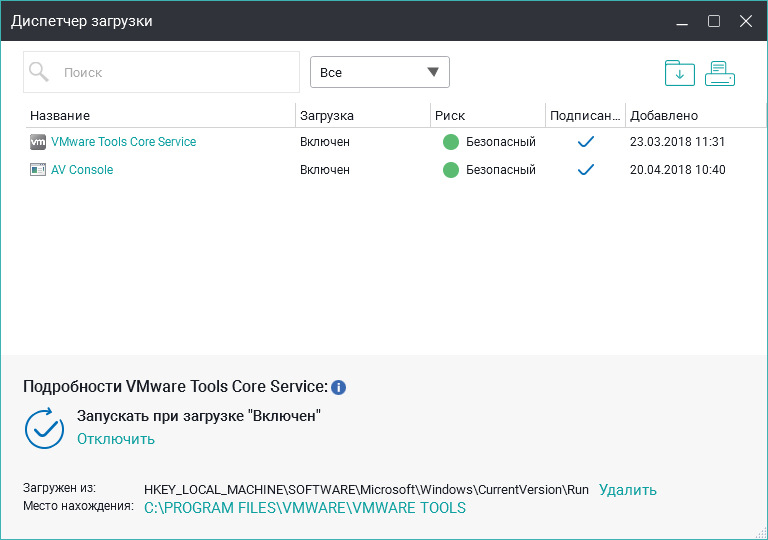Click green risk dot for AV Console
Screen dimensions: 768x540
coord(451,170)
